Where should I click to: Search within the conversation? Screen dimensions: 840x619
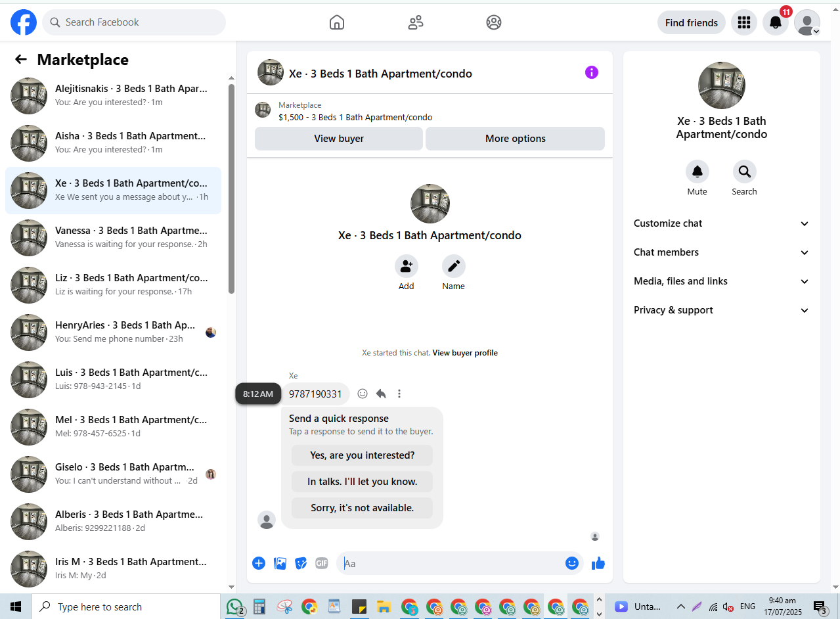coord(744,172)
